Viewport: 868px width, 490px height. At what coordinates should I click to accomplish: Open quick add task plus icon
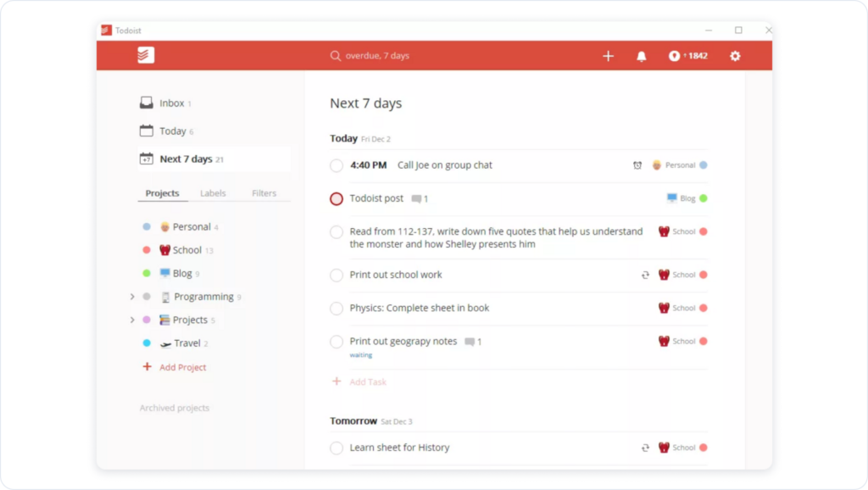tap(608, 56)
